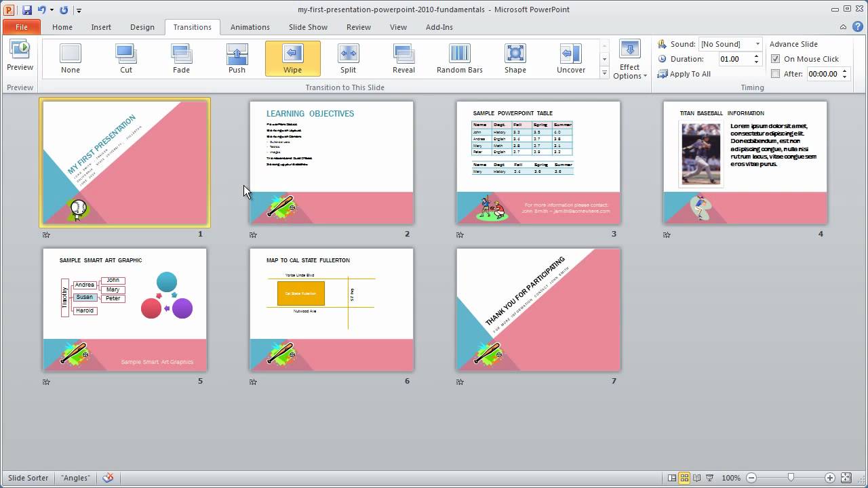Start Slide Show from status bar icon
The width and height of the screenshot is (868, 488).
pos(709,478)
